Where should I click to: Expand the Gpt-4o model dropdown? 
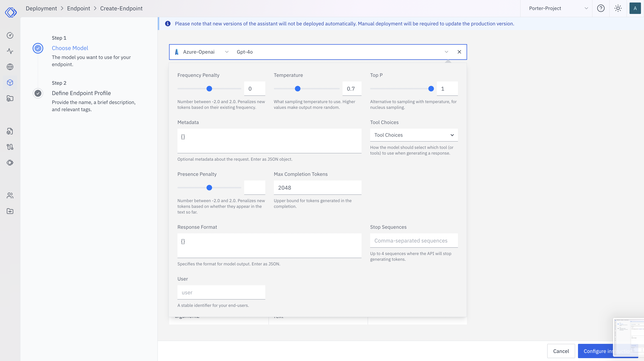(x=447, y=52)
